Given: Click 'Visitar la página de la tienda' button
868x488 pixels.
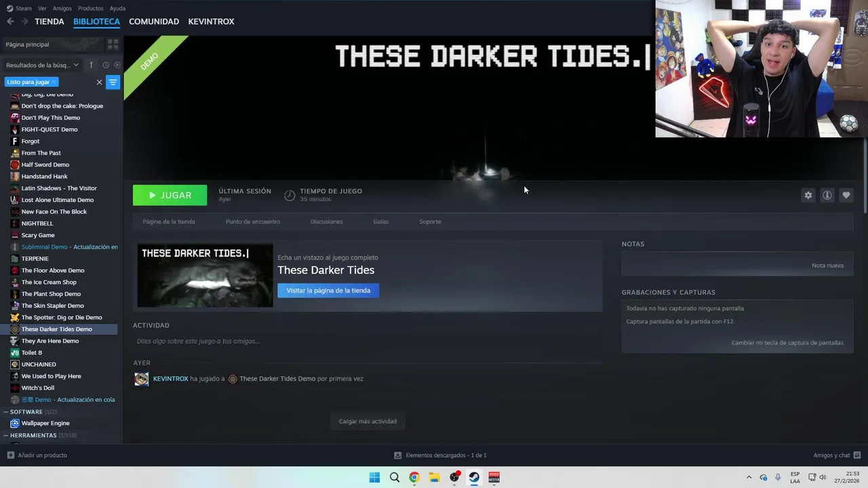Looking at the screenshot, I should pos(328,290).
